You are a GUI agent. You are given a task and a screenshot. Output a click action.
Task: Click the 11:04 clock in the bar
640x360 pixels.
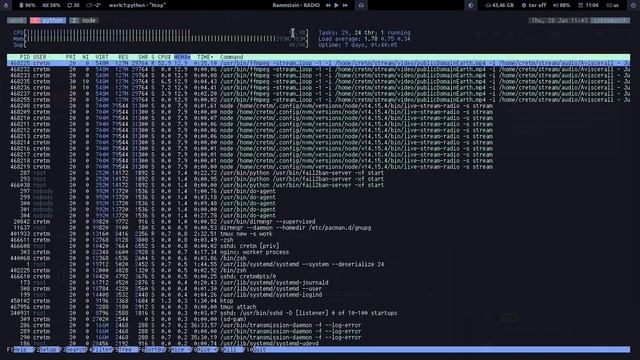point(588,5)
